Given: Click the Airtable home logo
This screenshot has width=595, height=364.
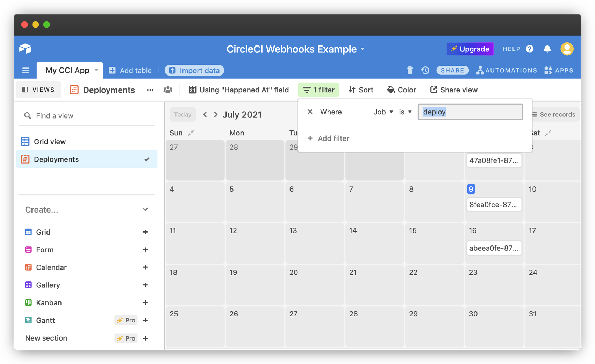Looking at the screenshot, I should coord(26,49).
